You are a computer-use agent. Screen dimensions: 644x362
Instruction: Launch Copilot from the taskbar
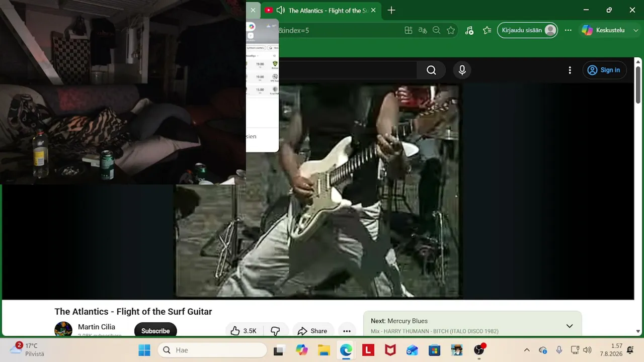(x=302, y=350)
